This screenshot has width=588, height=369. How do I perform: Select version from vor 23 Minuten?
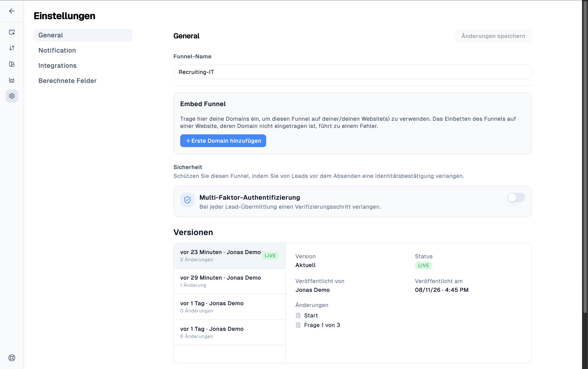click(230, 255)
